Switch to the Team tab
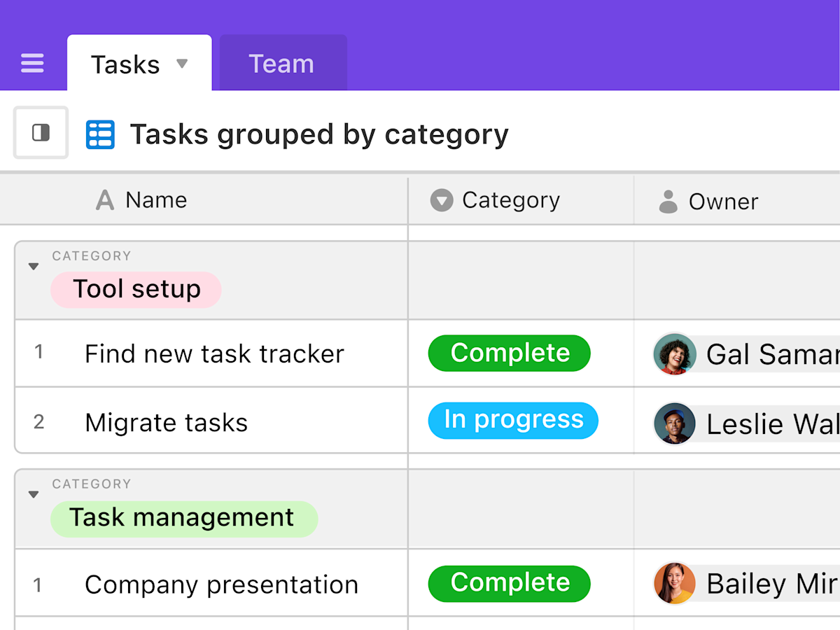 283,63
